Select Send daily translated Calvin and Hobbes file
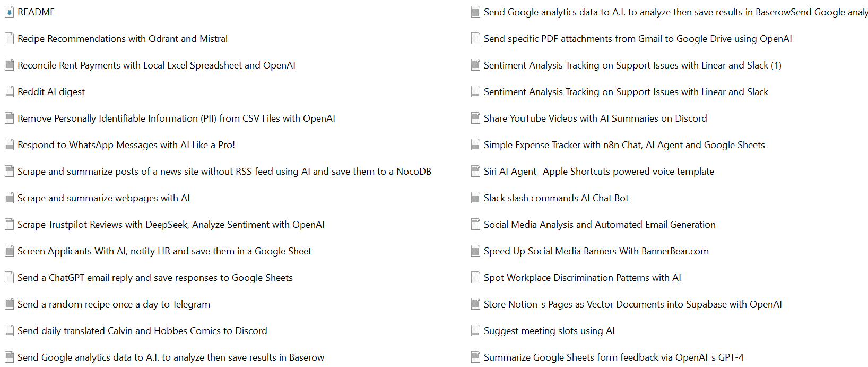 [142, 331]
